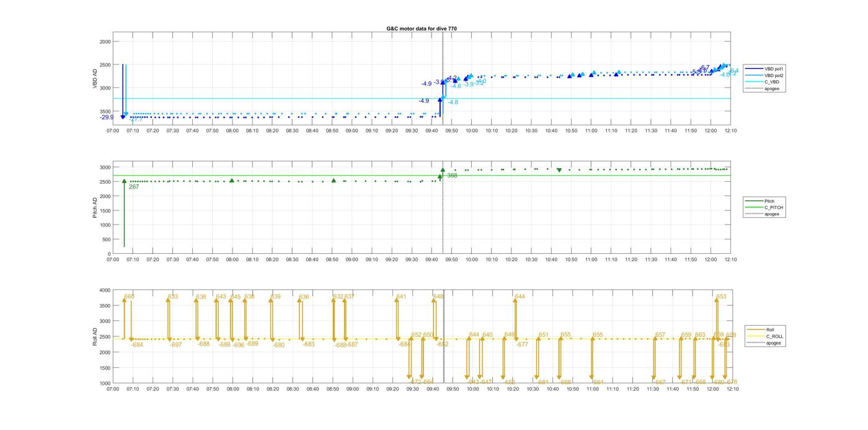Click the "660" roll data label
The width and height of the screenshot is (868, 430).
(x=129, y=297)
